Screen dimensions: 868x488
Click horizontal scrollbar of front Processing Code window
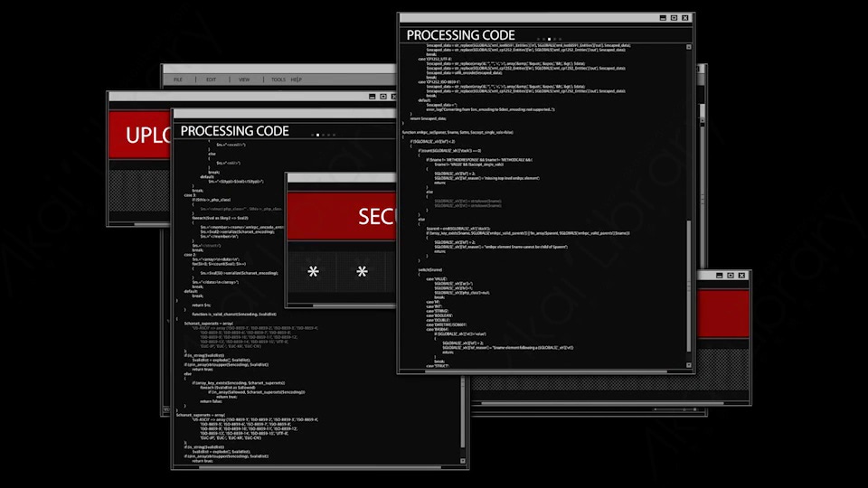pyautogui.click(x=545, y=371)
